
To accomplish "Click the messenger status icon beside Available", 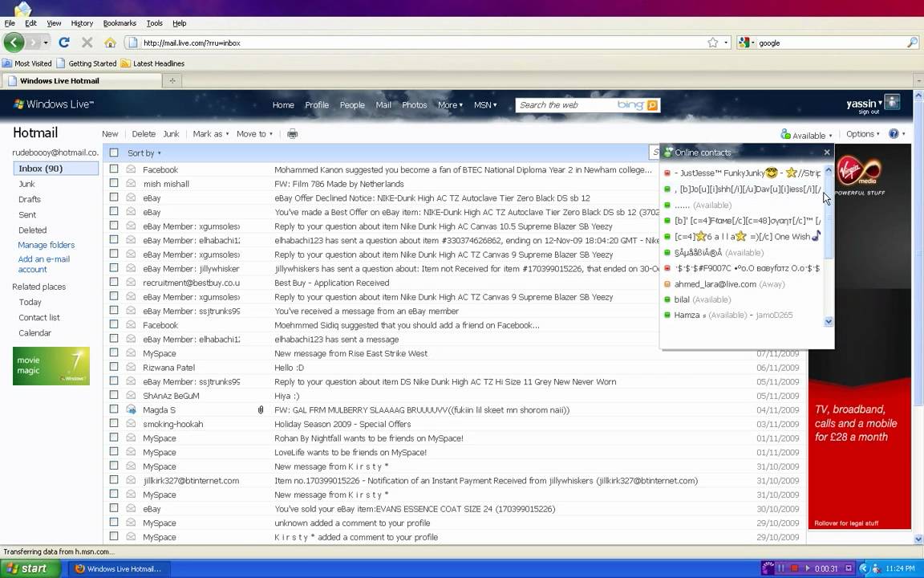I will (785, 134).
